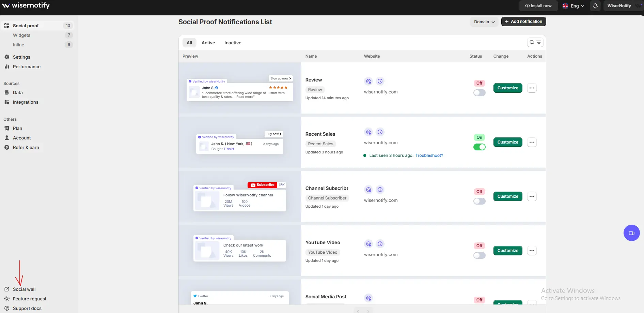Click the Social Media Post name
This screenshot has height=313, width=644.
tap(326, 297)
